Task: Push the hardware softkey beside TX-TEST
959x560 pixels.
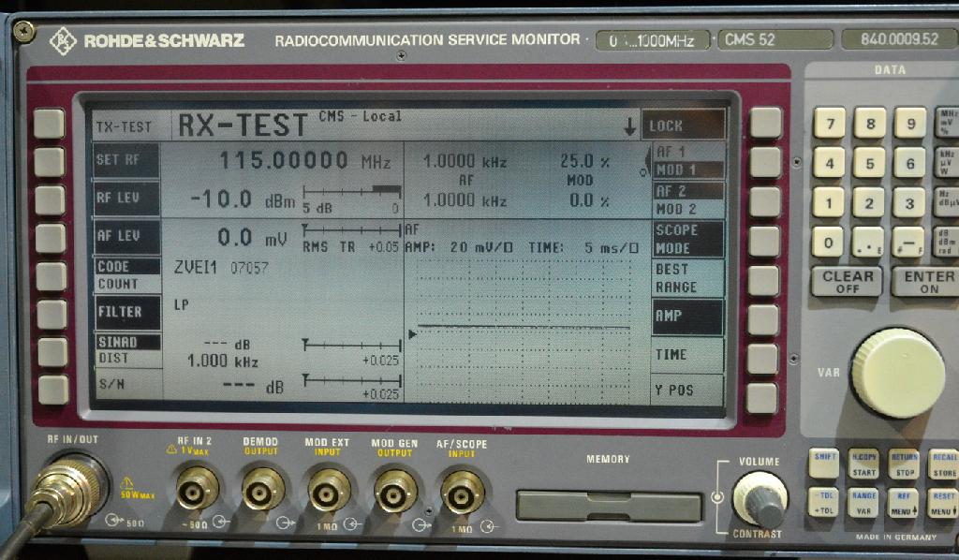Action: point(49,124)
